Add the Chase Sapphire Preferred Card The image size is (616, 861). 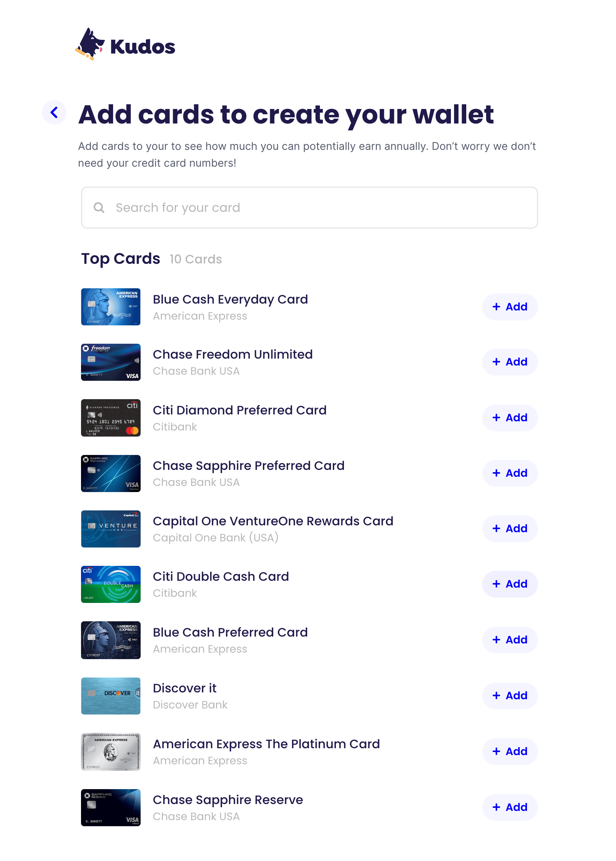(x=509, y=473)
